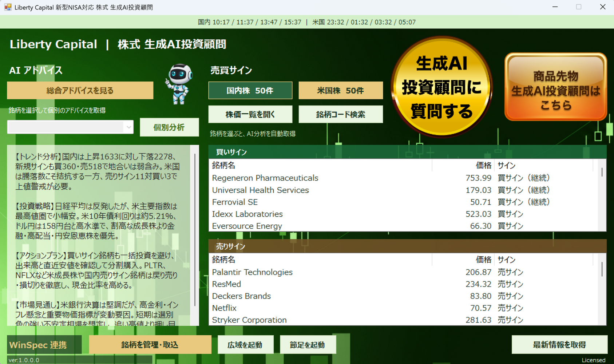The width and height of the screenshot is (614, 364).
Task: Click 価格 column header in 買いサイン table
Action: coord(463,166)
